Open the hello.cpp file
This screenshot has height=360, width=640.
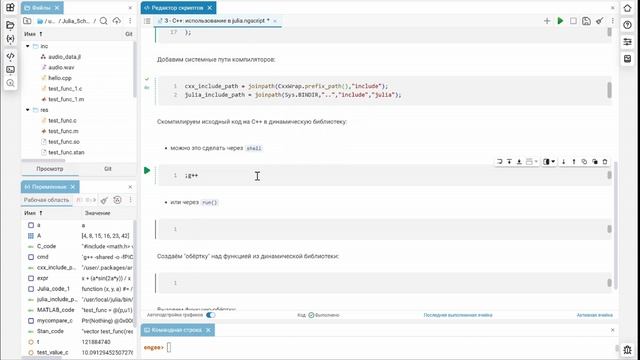coord(60,78)
